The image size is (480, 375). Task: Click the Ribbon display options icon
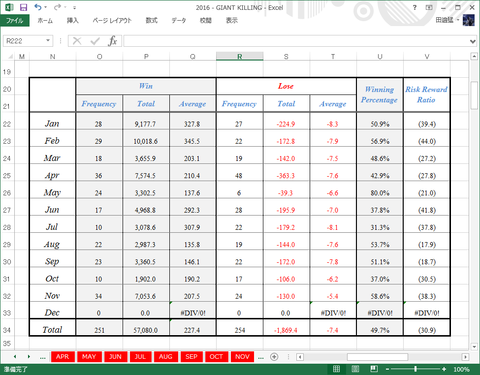(x=429, y=7)
